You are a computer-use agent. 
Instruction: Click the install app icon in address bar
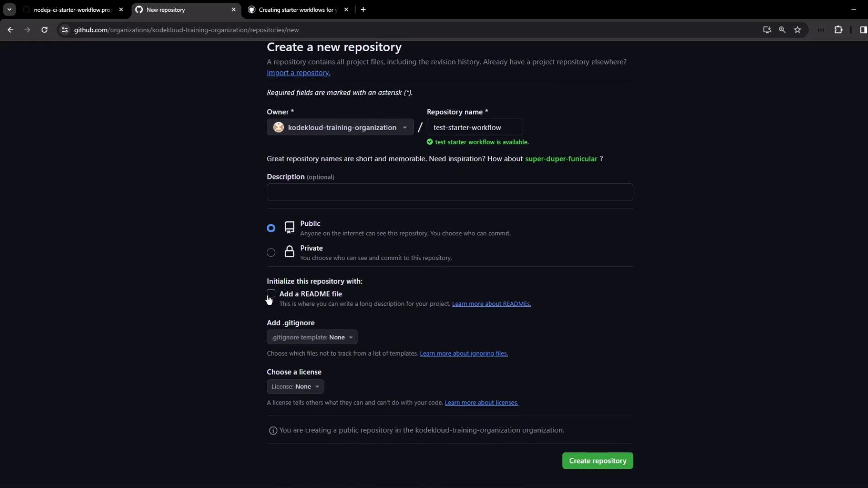(767, 30)
